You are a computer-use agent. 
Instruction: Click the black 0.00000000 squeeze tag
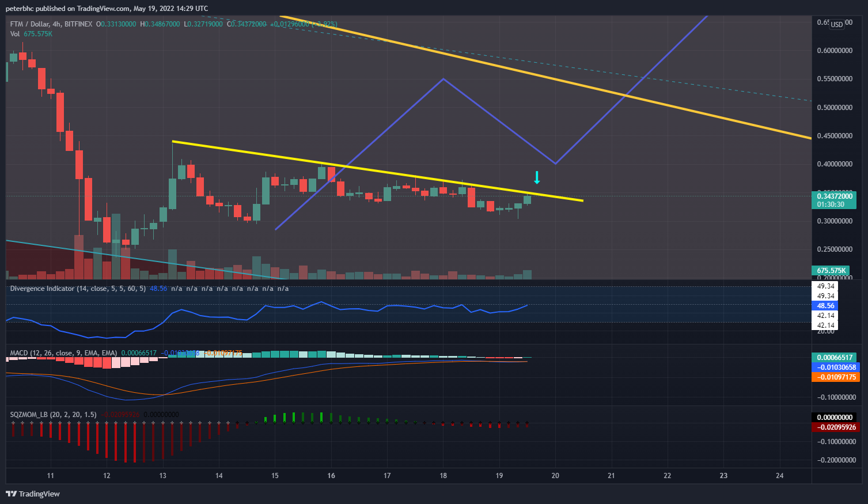(834, 418)
